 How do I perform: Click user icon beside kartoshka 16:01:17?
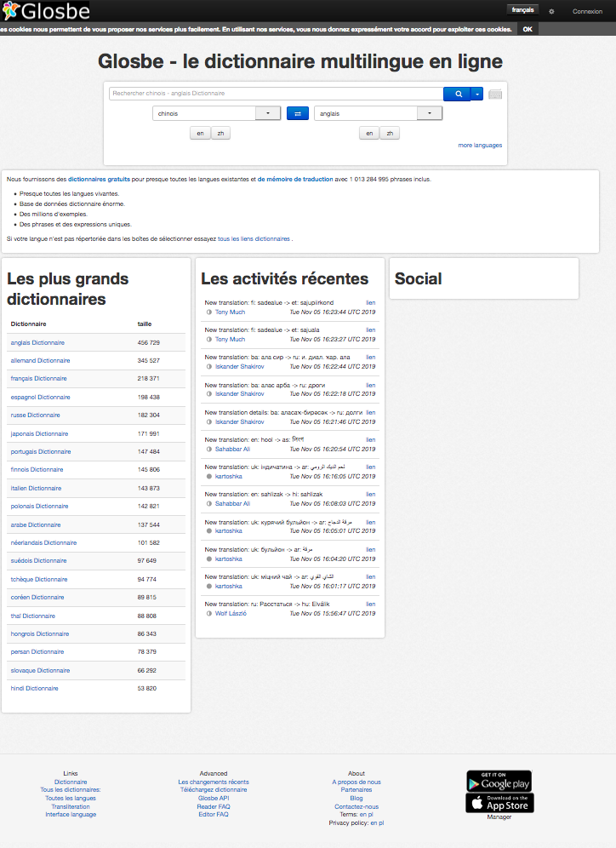click(x=208, y=587)
